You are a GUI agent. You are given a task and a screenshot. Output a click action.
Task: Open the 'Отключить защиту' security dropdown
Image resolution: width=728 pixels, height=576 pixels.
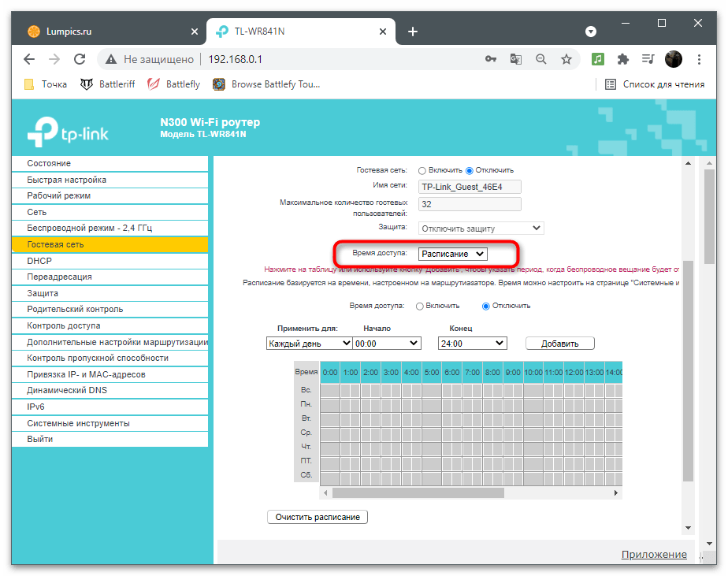pos(481,228)
